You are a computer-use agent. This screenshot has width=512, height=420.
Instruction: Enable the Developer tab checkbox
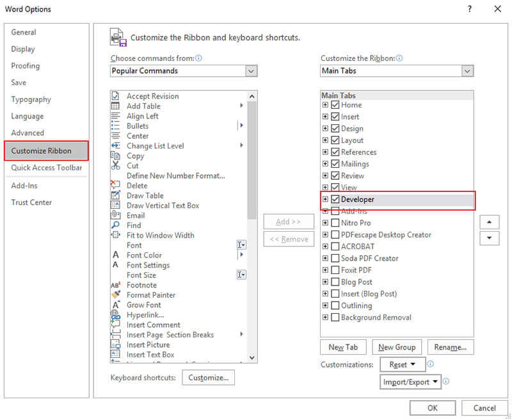coord(336,199)
